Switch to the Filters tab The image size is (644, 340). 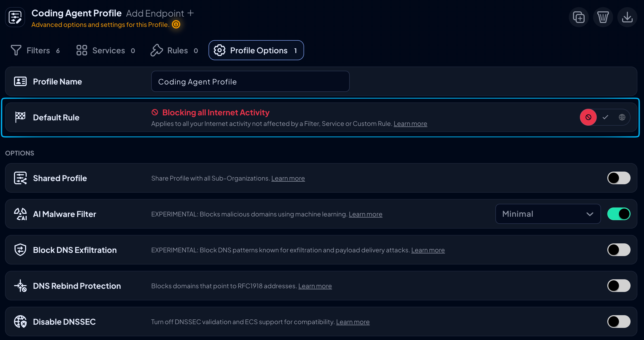tap(35, 50)
